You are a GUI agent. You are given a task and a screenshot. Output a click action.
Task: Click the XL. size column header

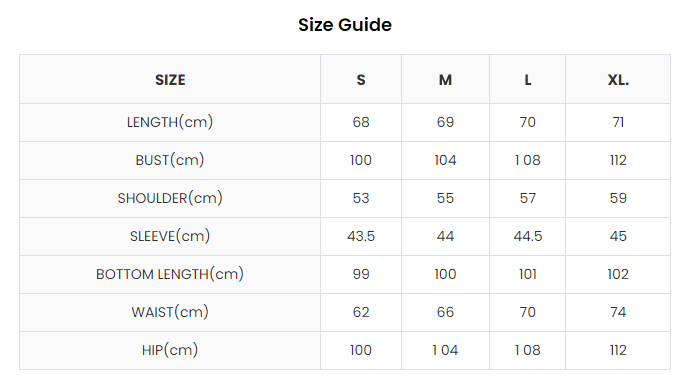[x=618, y=80]
